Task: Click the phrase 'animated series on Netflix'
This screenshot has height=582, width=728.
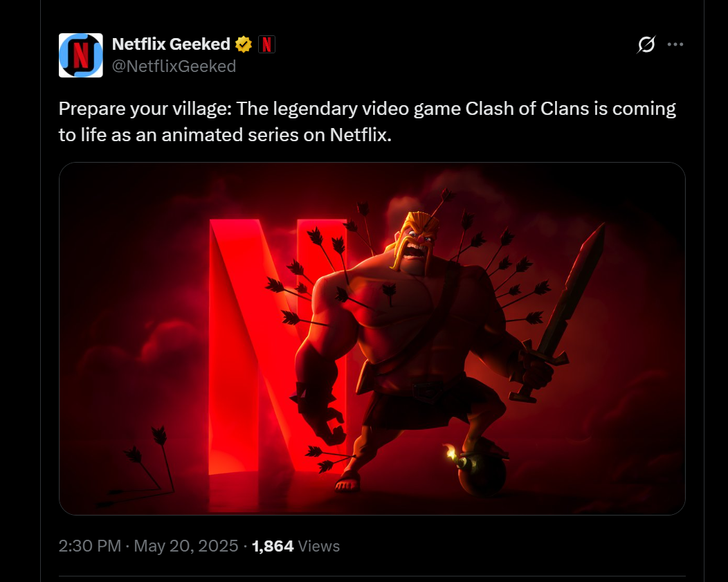Action: [276, 135]
